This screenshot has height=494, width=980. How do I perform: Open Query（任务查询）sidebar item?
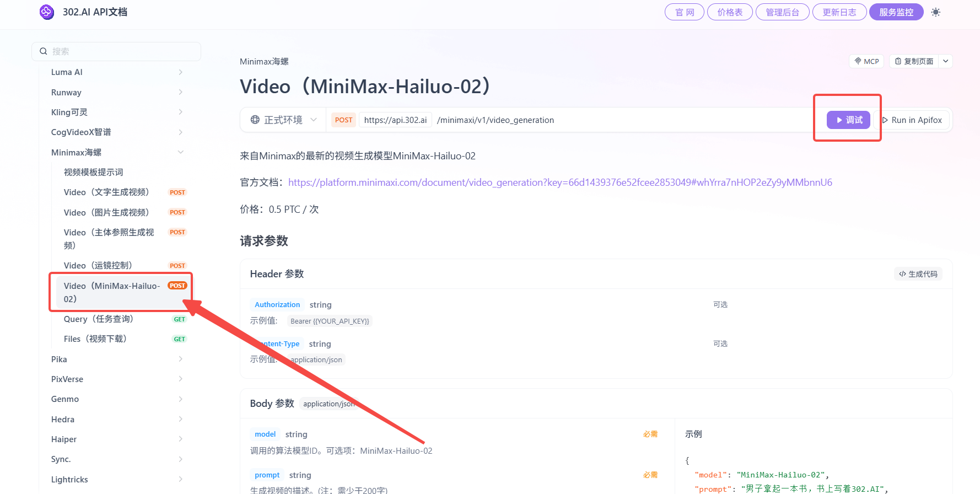pos(123,319)
